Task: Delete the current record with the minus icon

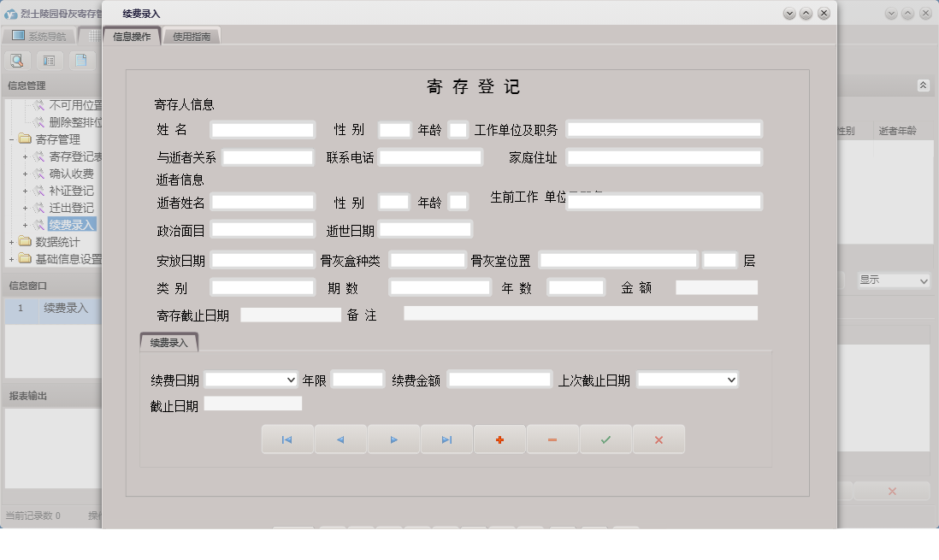Action: pos(552,439)
